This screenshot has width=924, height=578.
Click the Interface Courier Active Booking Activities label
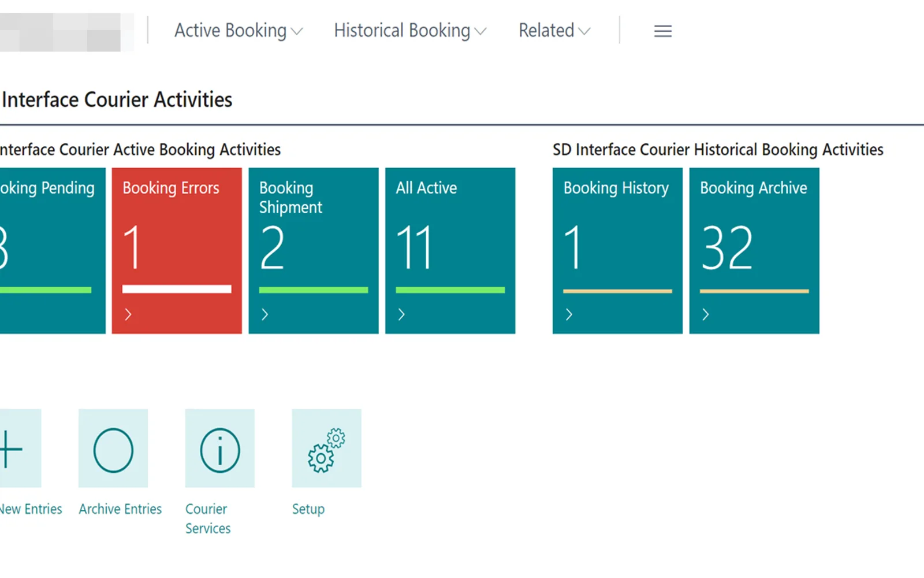coord(140,150)
